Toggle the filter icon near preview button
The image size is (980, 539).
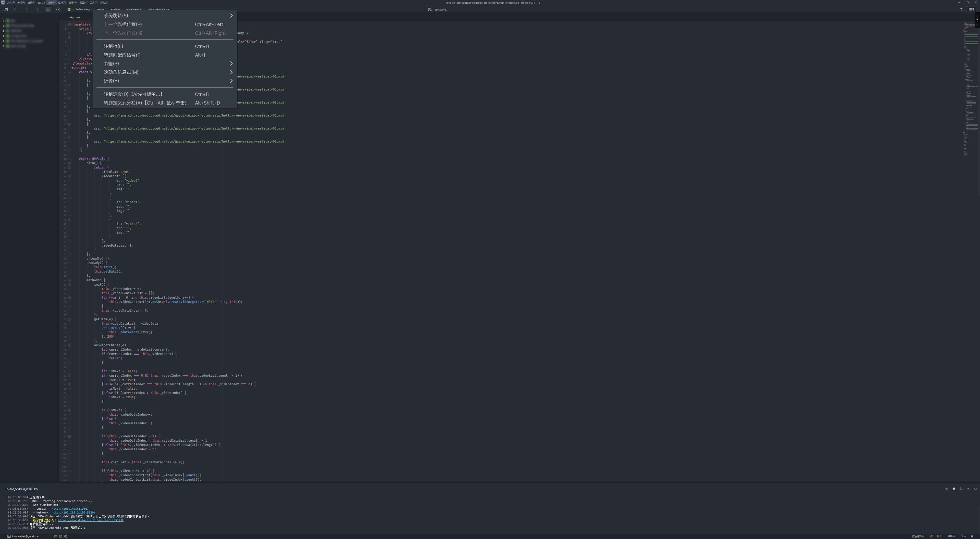coord(961,9)
